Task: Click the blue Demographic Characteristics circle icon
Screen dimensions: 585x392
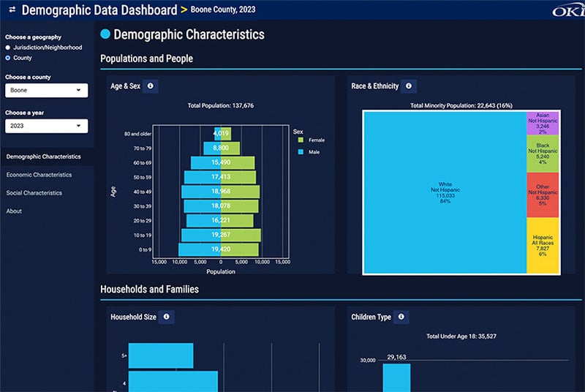Action: tap(105, 34)
